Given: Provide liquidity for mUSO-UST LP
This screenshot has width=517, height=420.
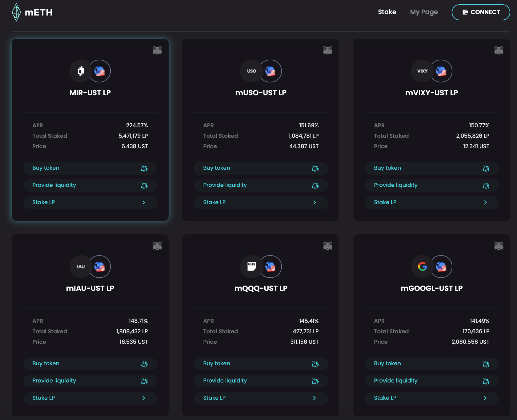Looking at the screenshot, I should tap(261, 185).
